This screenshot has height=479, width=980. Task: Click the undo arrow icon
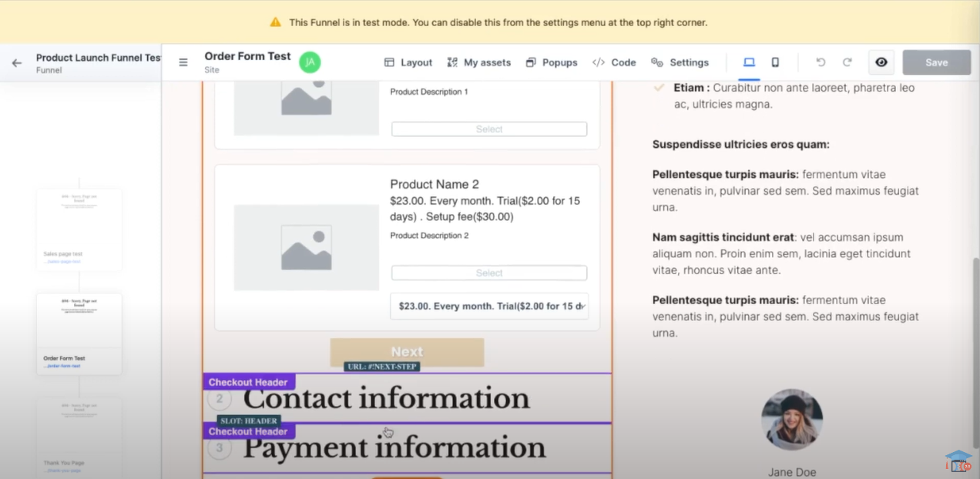click(x=821, y=62)
